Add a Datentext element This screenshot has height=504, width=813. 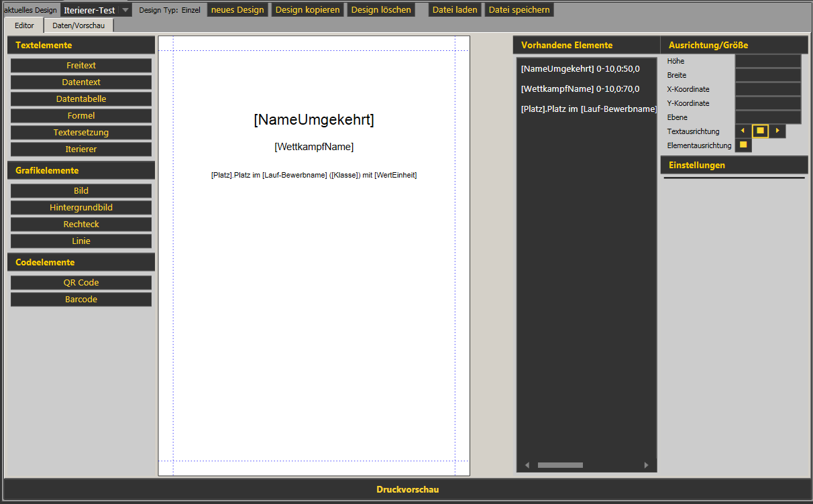pyautogui.click(x=81, y=82)
